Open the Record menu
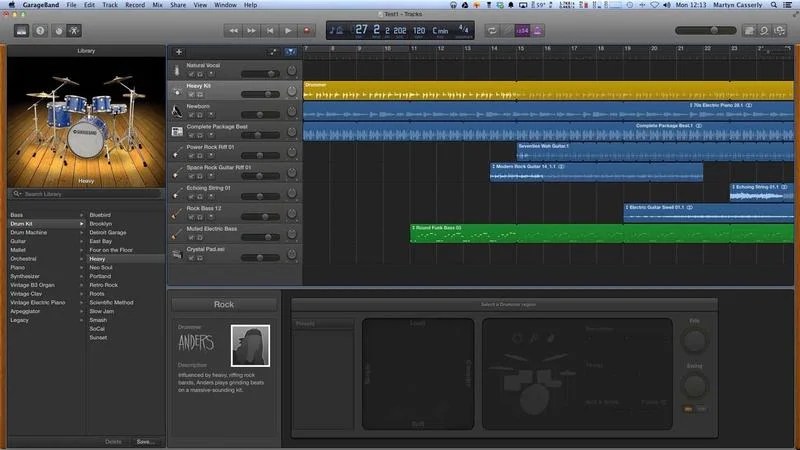 [x=135, y=5]
